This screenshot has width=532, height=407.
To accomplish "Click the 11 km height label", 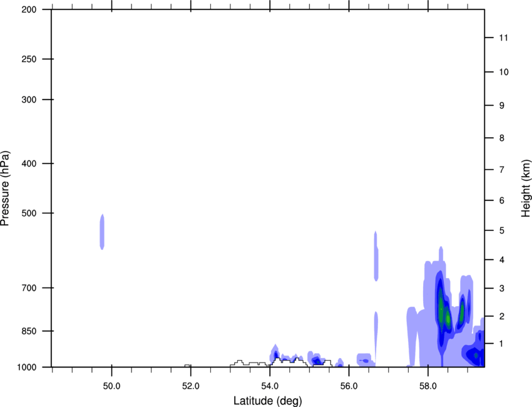I will [503, 38].
